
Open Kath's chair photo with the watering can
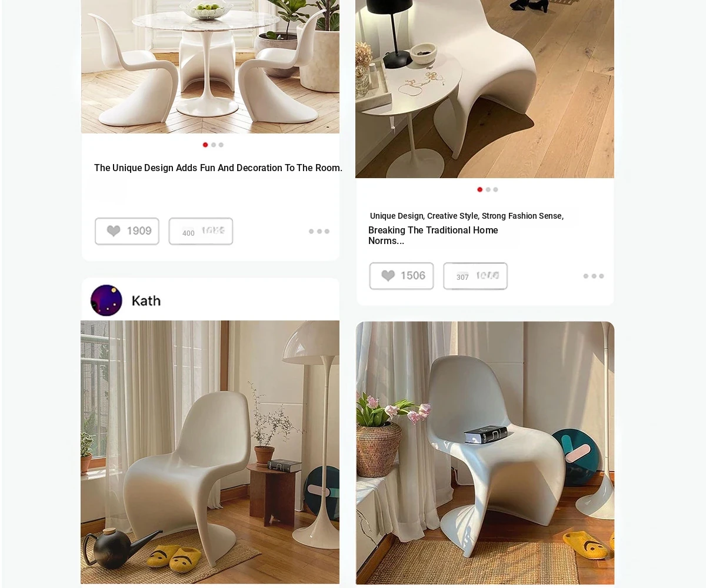[210, 452]
